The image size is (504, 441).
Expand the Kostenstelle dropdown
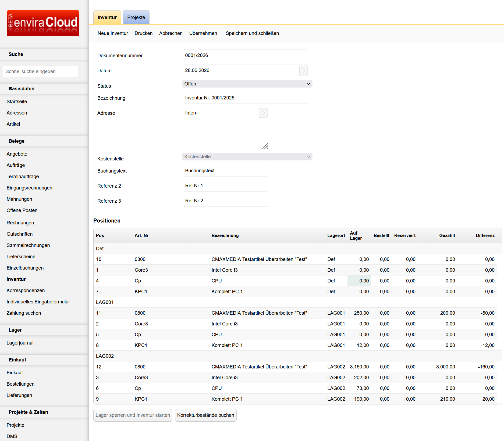tap(247, 157)
